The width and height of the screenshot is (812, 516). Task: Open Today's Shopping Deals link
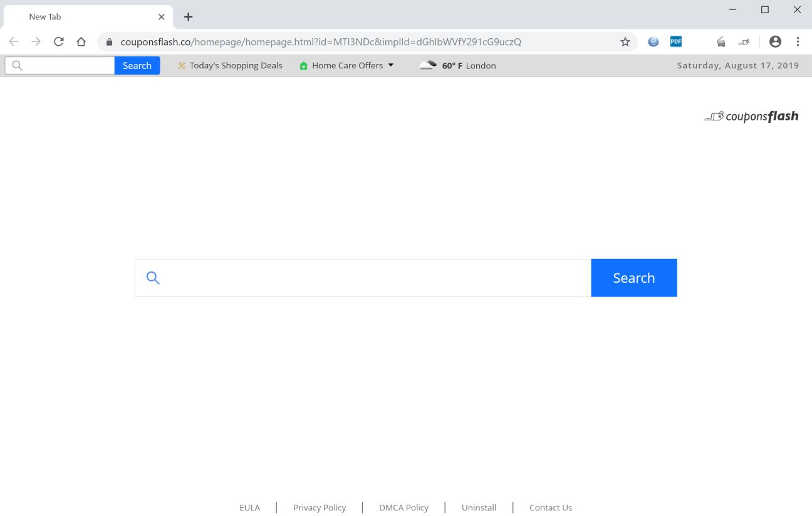click(x=236, y=65)
